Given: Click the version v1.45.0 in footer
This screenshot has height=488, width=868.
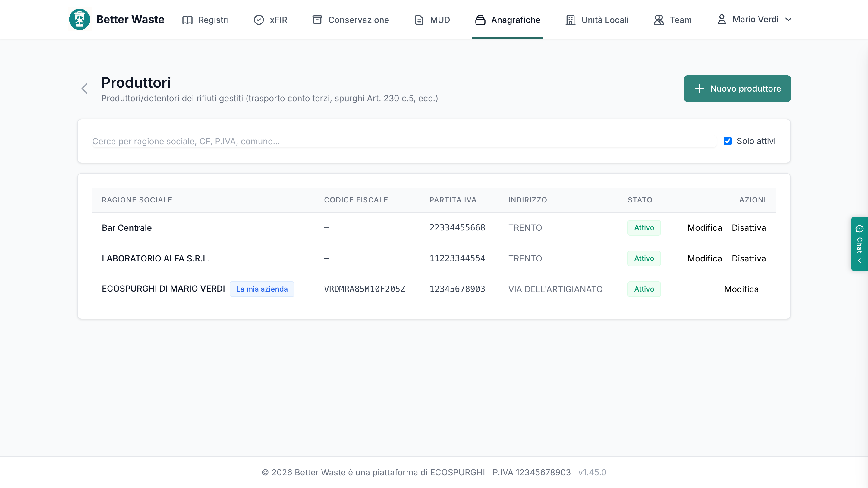Looking at the screenshot, I should point(592,472).
